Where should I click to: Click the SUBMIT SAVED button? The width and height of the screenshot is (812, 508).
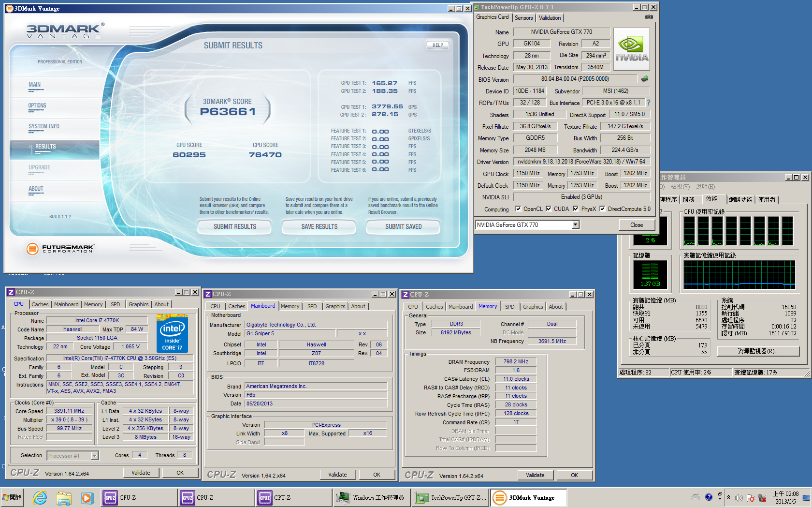[404, 226]
